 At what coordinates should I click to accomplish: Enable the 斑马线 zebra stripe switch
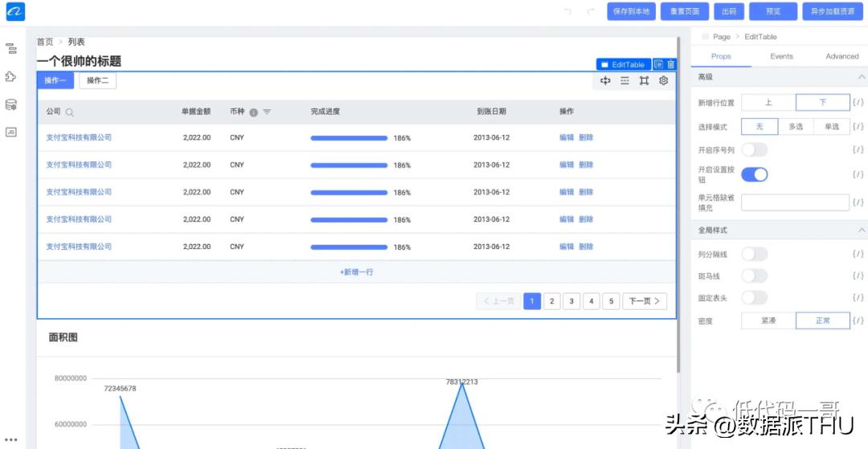tap(754, 276)
